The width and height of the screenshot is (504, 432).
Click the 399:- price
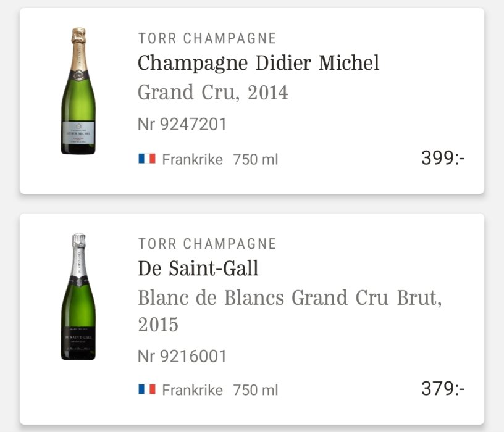pos(443,158)
